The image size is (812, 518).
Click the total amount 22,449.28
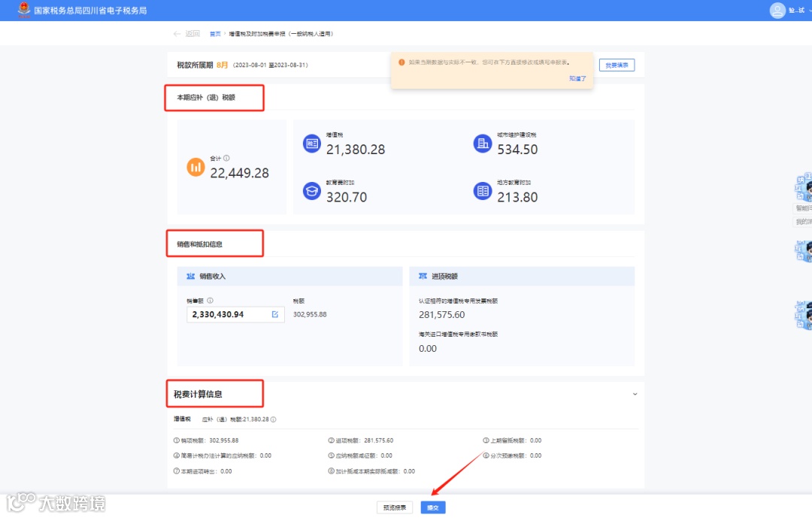(x=239, y=173)
